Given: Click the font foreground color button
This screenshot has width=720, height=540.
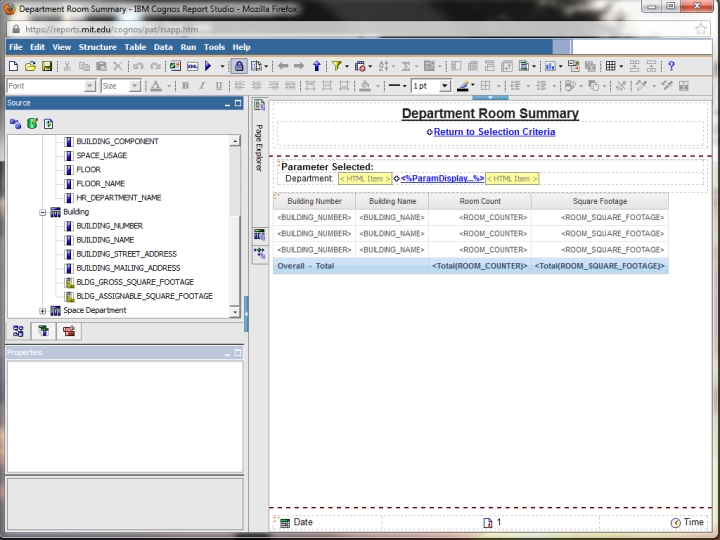Looking at the screenshot, I should point(157,86).
